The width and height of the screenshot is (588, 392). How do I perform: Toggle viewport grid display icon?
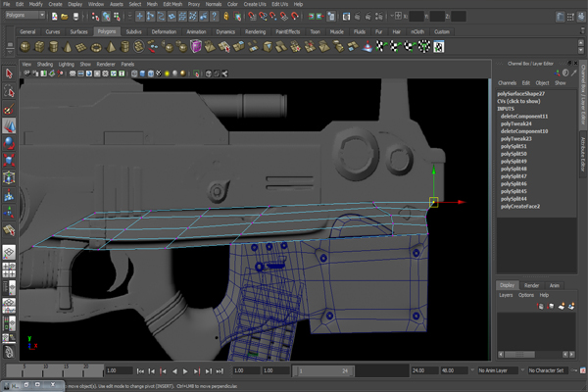click(73, 73)
